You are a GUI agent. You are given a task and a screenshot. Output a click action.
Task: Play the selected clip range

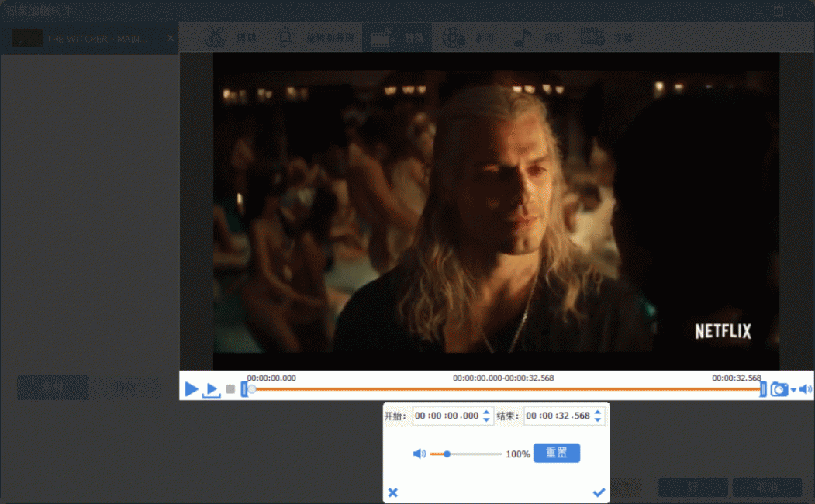tap(212, 390)
